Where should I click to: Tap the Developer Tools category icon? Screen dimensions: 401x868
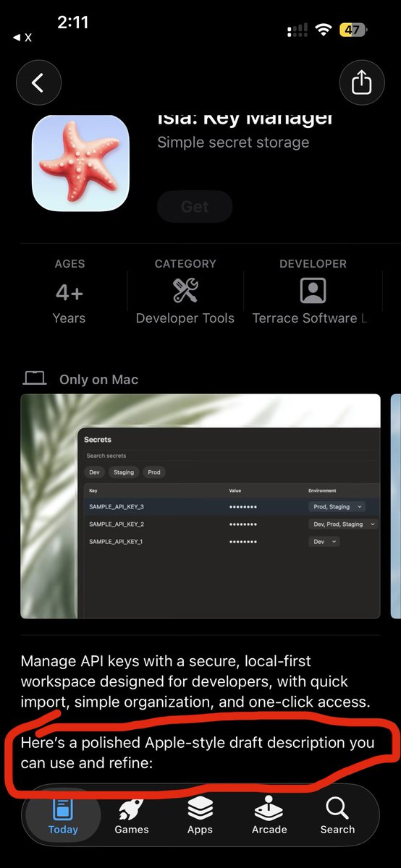coord(185,291)
